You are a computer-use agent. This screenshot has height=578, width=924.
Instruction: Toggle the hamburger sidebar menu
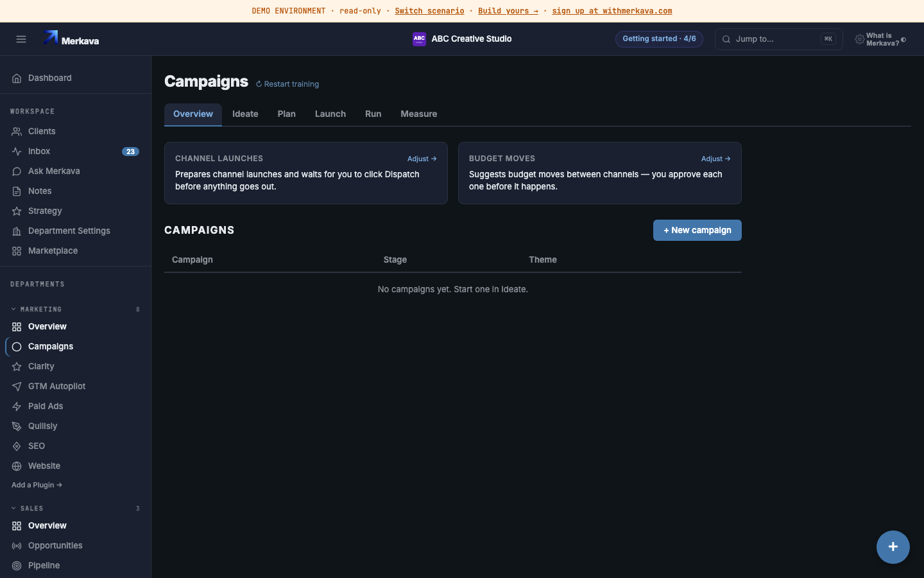21,39
